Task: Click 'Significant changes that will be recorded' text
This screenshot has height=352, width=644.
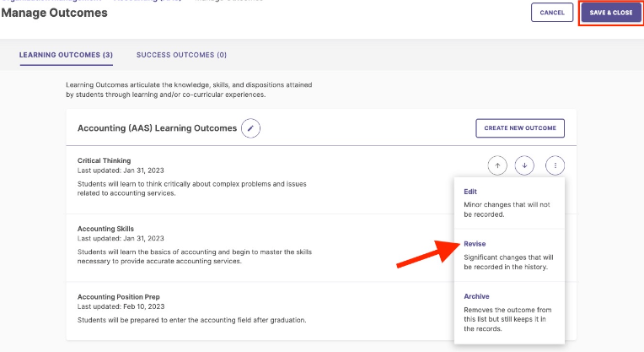Action: [x=508, y=262]
